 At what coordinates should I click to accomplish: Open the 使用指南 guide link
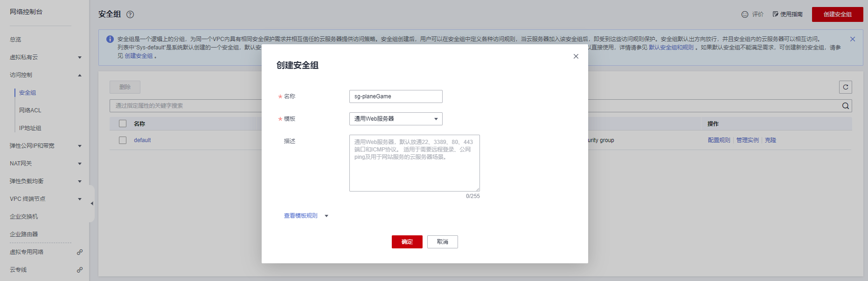[x=787, y=14]
